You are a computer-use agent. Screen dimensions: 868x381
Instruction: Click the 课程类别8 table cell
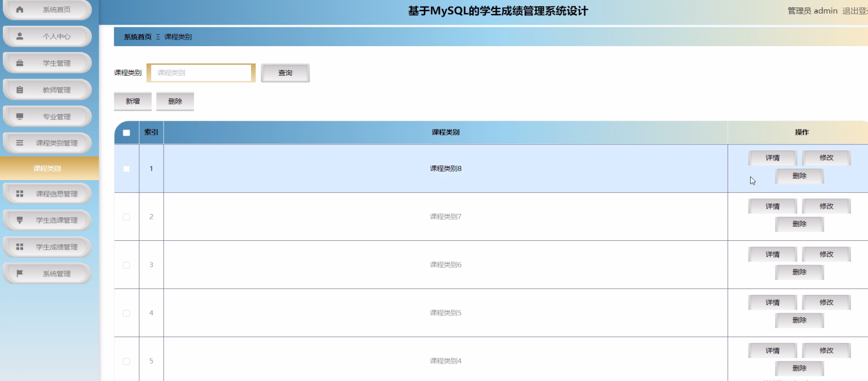coord(446,168)
